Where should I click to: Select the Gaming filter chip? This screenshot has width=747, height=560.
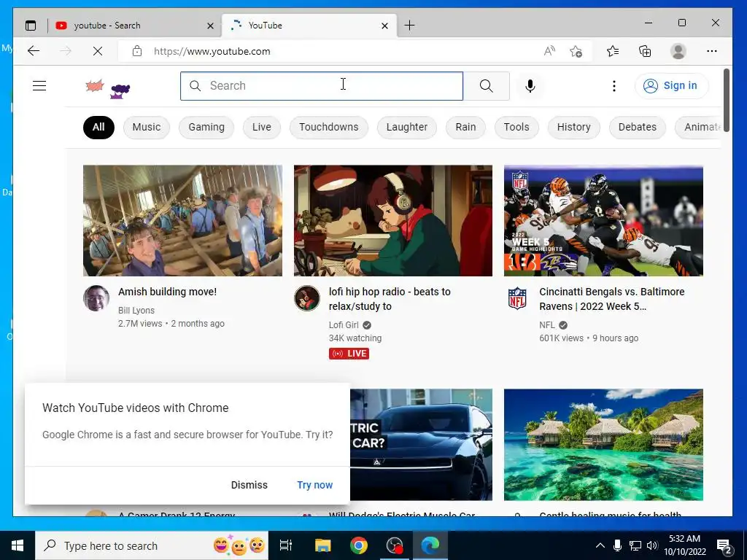[206, 127]
